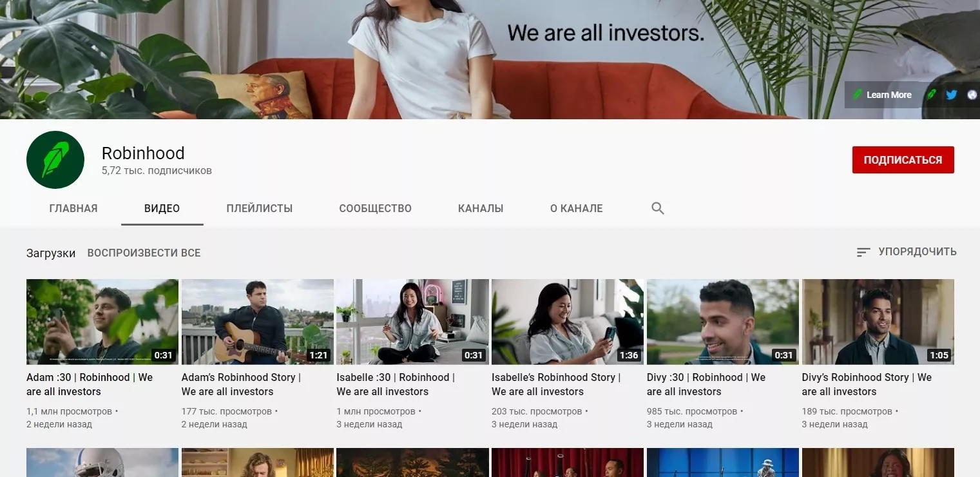Open the "Isabelle :30 | Robinhood" title link
This screenshot has width=980, height=477.
tap(396, 384)
